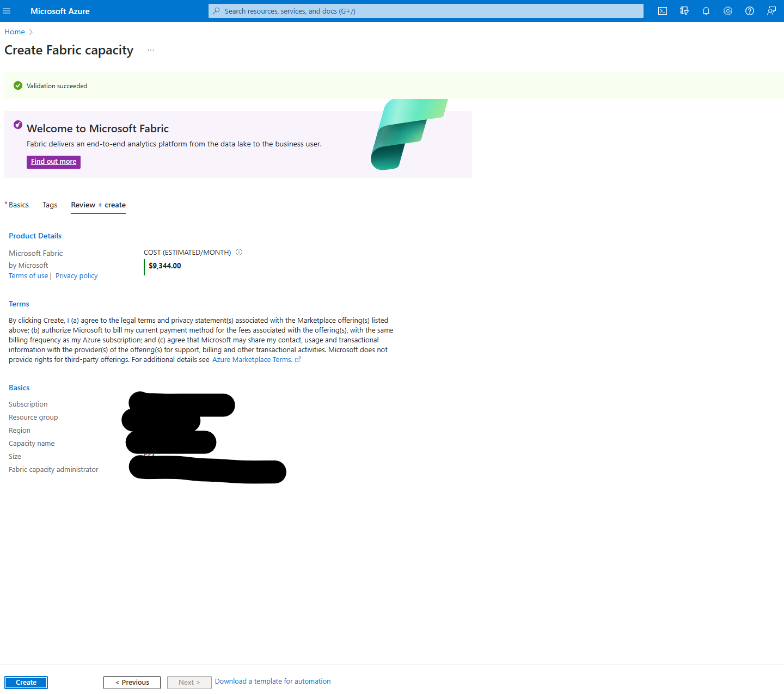Open more options ellipsis beside page title
784x694 pixels.
pos(150,49)
